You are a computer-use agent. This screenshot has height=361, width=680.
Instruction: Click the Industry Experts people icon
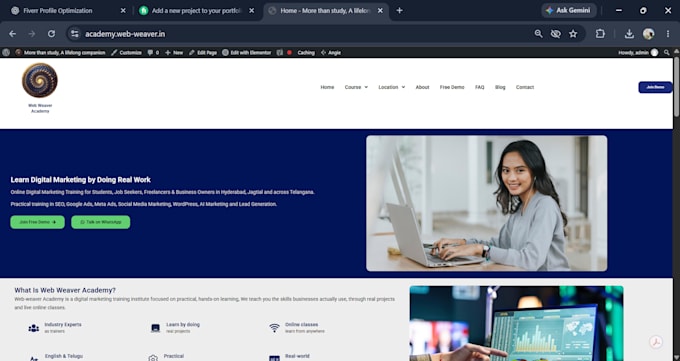click(34, 328)
